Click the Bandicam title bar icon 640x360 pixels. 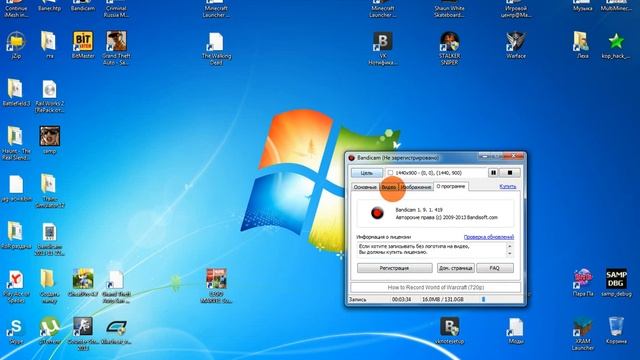[351, 158]
